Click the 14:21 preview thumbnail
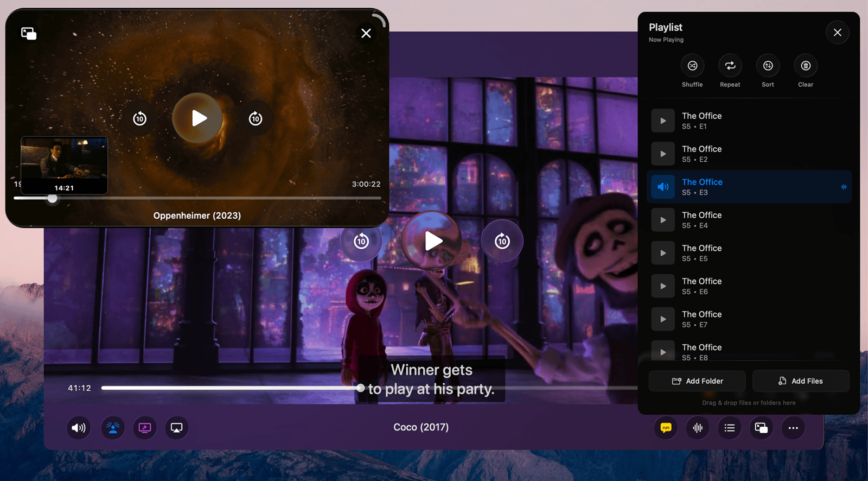 (64, 165)
